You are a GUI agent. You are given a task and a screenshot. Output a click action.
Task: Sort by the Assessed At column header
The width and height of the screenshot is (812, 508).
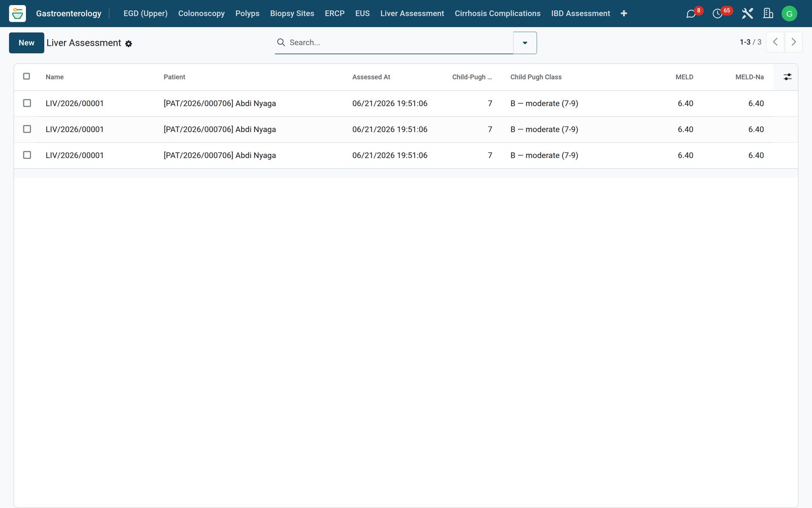point(371,77)
